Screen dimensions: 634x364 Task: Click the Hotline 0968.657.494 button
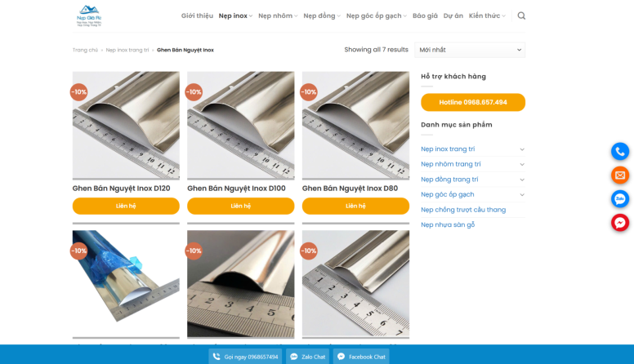[x=473, y=102]
